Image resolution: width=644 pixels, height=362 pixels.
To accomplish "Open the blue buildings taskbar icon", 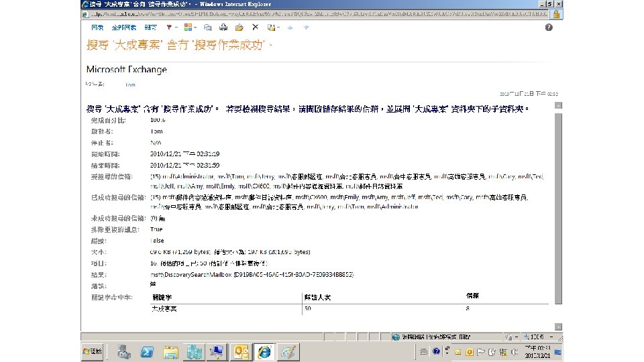I will pyautogui.click(x=194, y=352).
